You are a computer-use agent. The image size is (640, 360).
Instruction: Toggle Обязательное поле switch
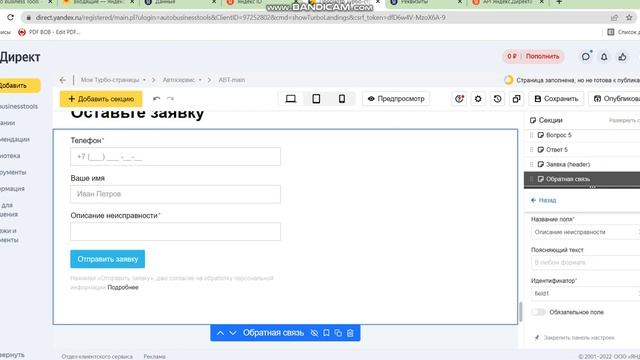(538, 312)
